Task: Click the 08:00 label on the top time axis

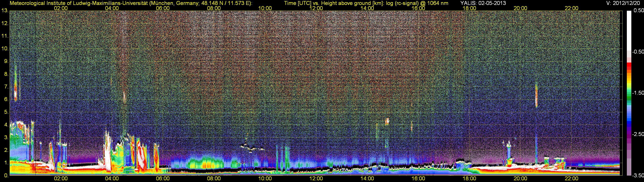Action: coord(214,8)
